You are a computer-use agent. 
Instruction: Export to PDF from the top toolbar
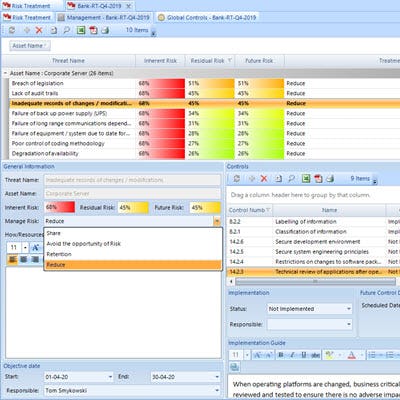click(x=93, y=30)
